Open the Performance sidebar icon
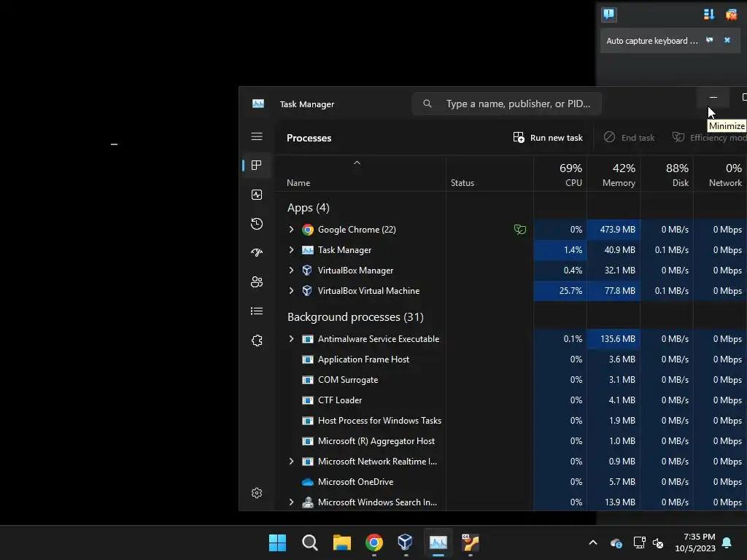Viewport: 747px width, 560px height. 257,195
